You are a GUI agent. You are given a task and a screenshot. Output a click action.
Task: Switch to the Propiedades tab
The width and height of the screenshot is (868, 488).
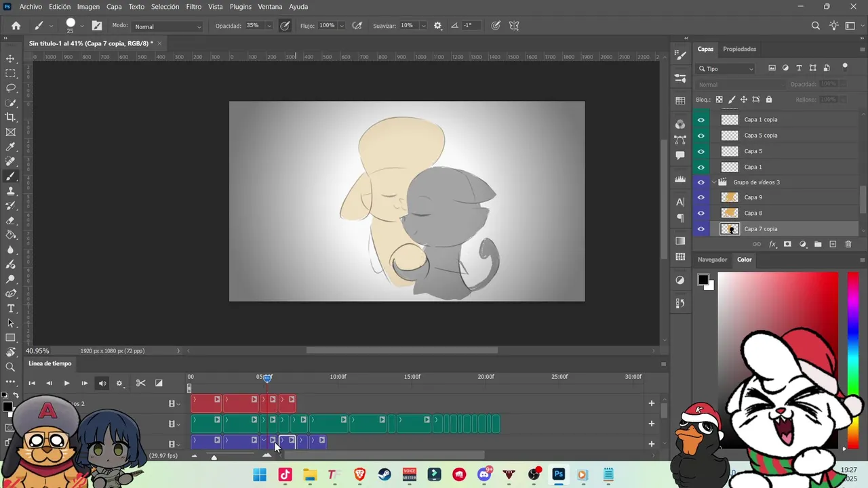tap(739, 49)
